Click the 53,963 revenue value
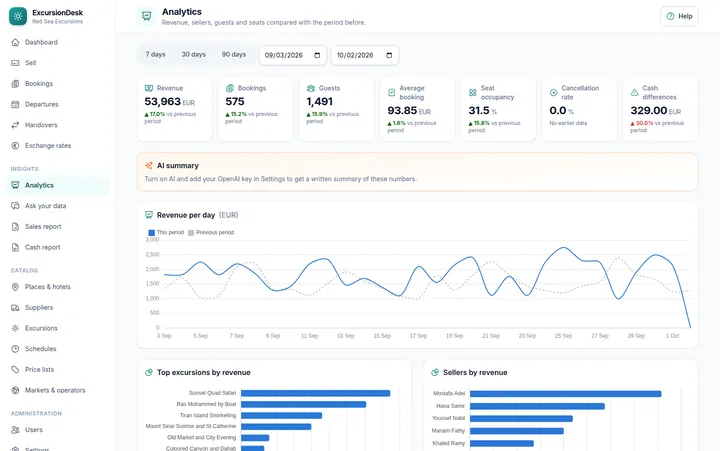Screen dimensions: 720x451 click(163, 101)
